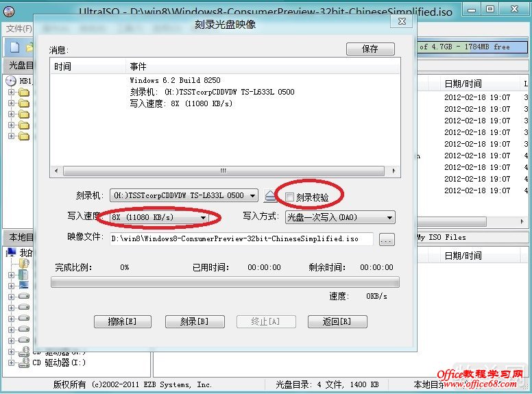Click the 00:00:00 剩余时间 remaining value
This screenshot has height=394, width=532.
[376, 267]
